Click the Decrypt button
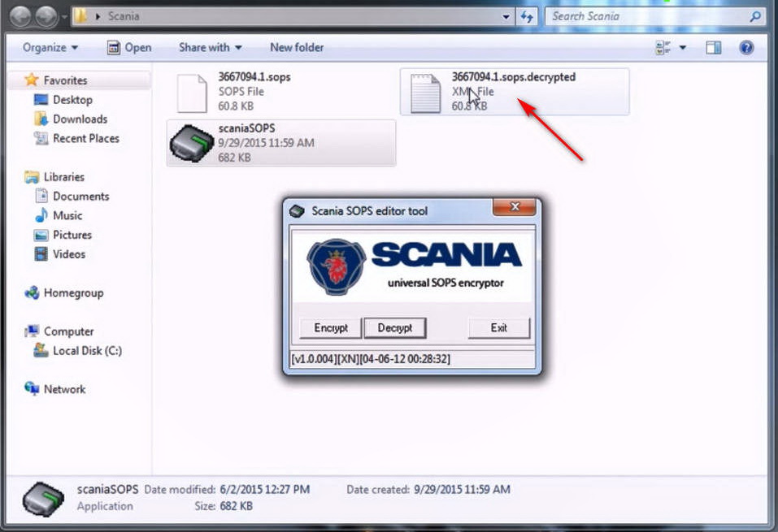Viewport: 778px width, 532px height. click(x=395, y=327)
